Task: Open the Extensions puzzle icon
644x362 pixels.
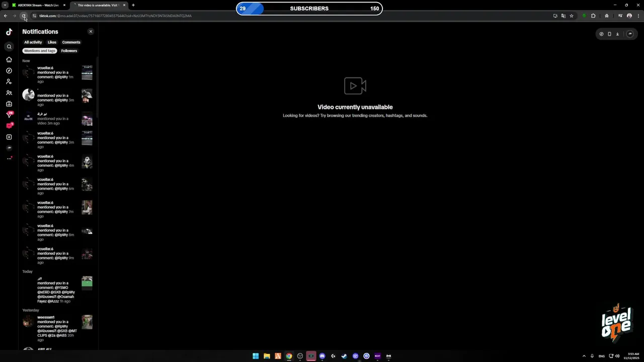Action: coord(593,16)
